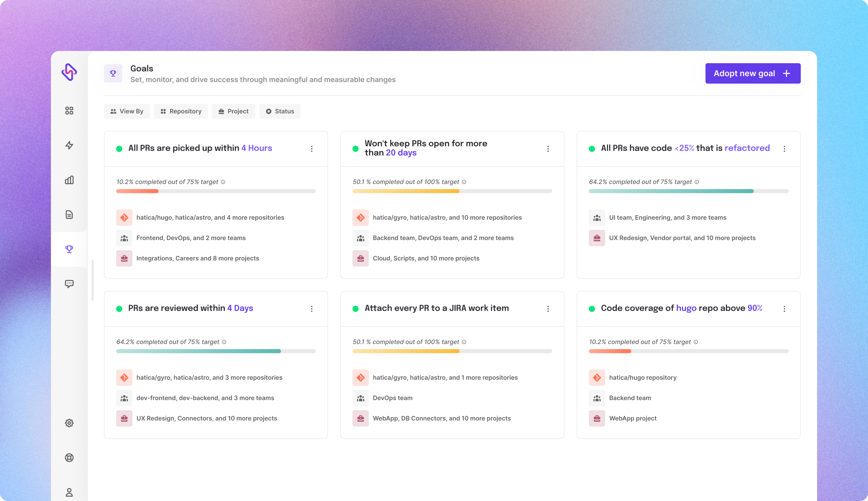Click the lifebuoy help sidebar icon

pos(69,458)
